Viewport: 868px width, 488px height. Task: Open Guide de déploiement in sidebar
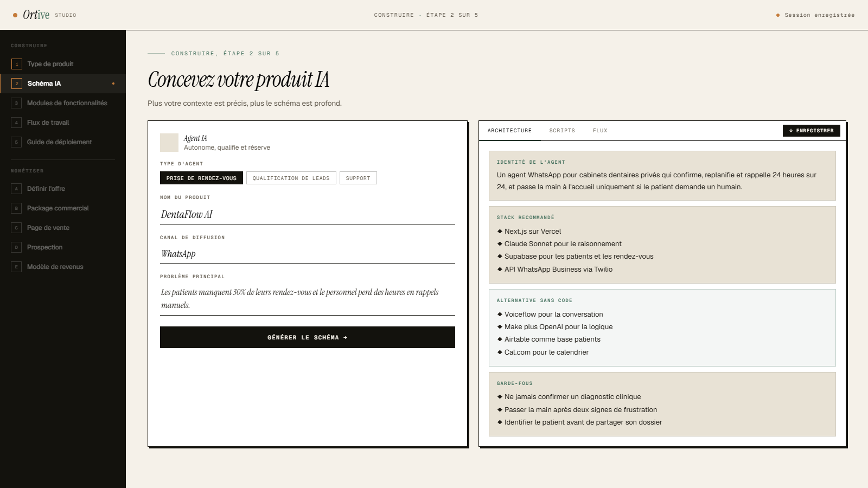(63, 142)
